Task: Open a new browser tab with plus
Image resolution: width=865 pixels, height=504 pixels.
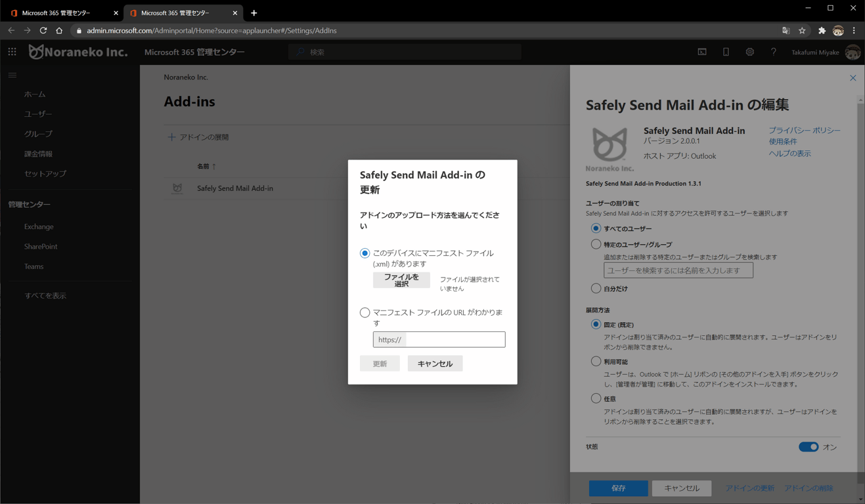Action: (x=254, y=12)
